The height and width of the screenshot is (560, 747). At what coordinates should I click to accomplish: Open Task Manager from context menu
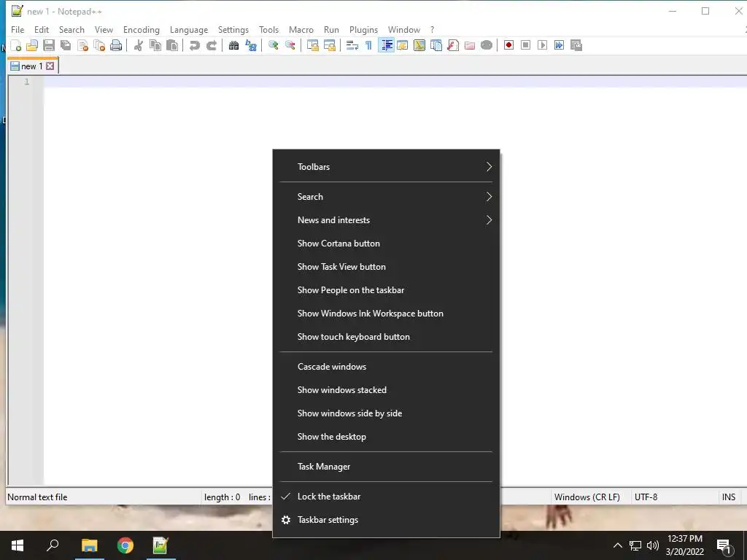pos(387,467)
